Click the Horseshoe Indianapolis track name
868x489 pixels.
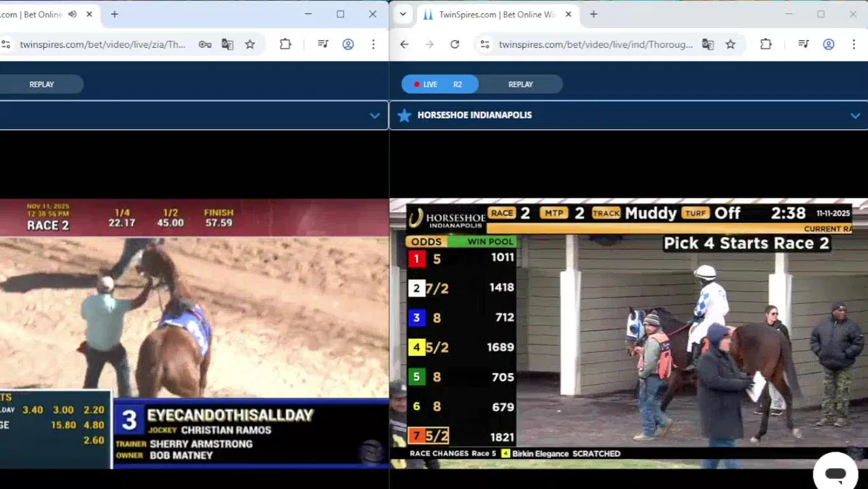(475, 115)
